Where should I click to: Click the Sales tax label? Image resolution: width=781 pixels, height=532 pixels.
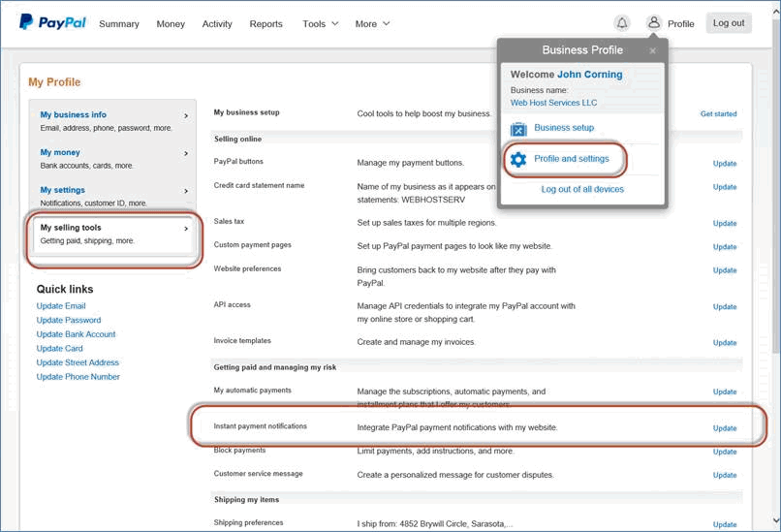coord(229,221)
